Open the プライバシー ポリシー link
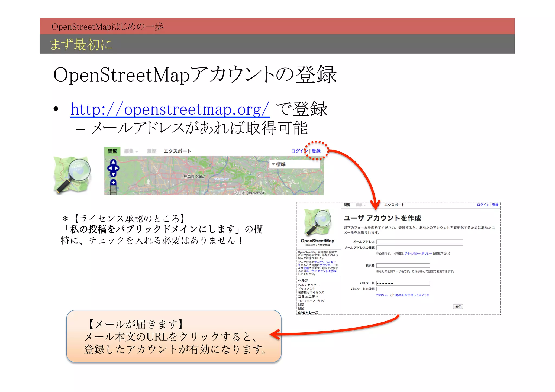This screenshot has width=555, height=392. point(418,254)
